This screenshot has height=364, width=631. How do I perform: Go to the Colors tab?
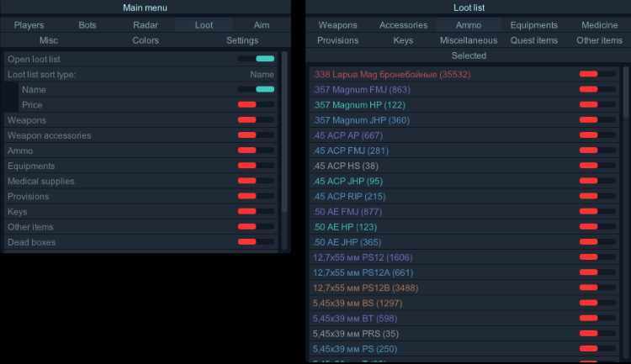[x=146, y=40]
